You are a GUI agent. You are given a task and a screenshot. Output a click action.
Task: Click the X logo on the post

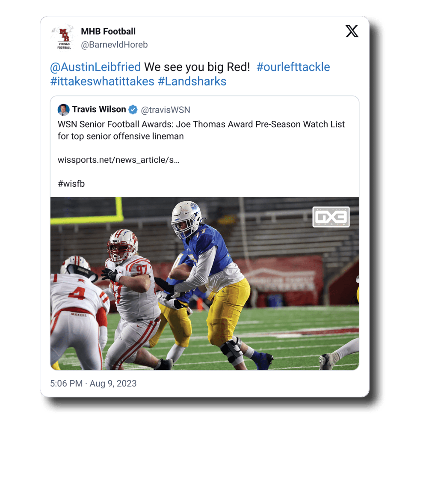pyautogui.click(x=352, y=31)
